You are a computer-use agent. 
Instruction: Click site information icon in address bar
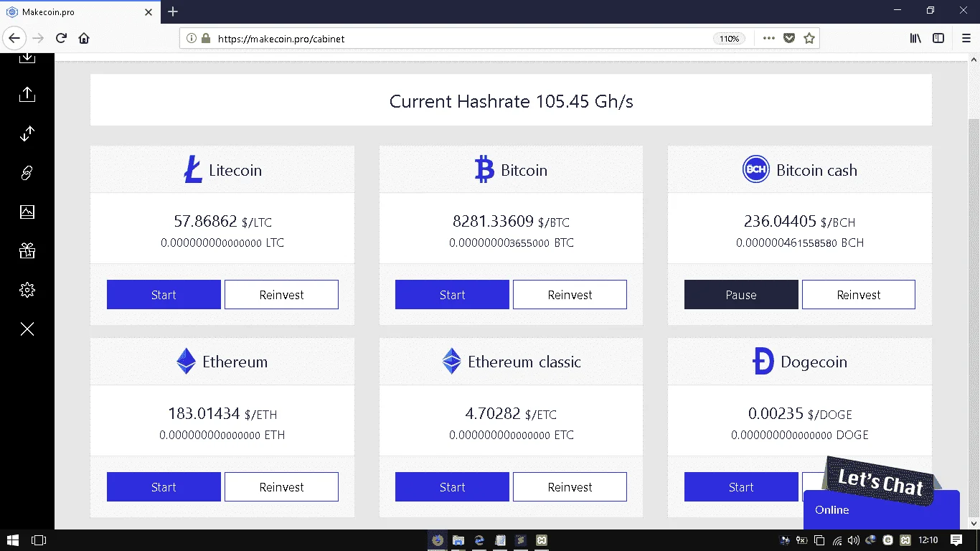192,39
